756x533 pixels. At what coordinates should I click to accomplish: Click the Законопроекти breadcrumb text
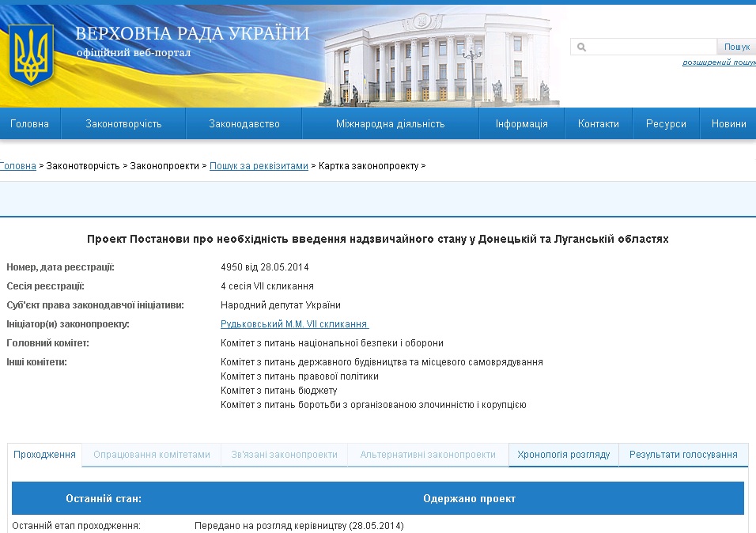click(164, 166)
